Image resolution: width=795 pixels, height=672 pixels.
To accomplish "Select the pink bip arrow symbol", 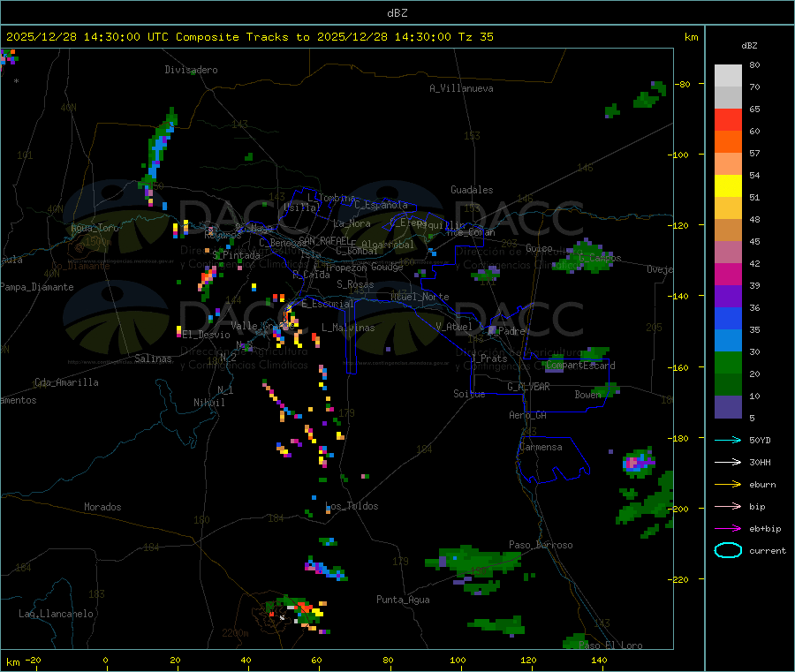I will 728,506.
